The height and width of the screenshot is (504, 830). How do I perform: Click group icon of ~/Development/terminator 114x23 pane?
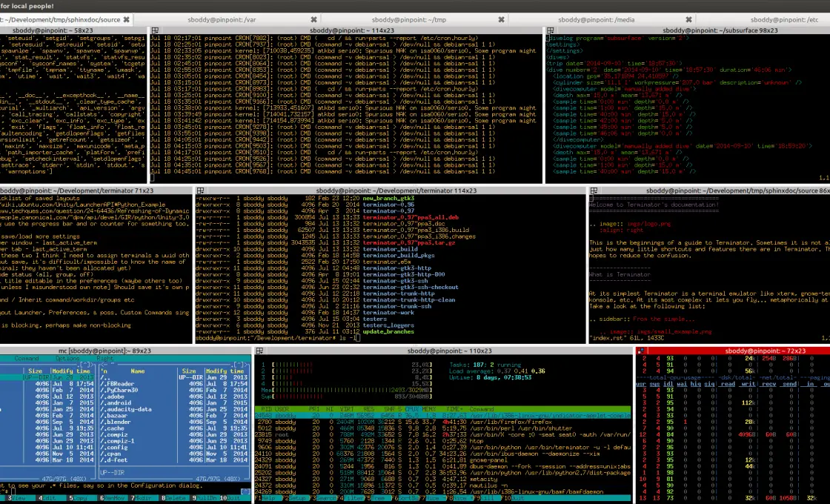[x=200, y=190]
